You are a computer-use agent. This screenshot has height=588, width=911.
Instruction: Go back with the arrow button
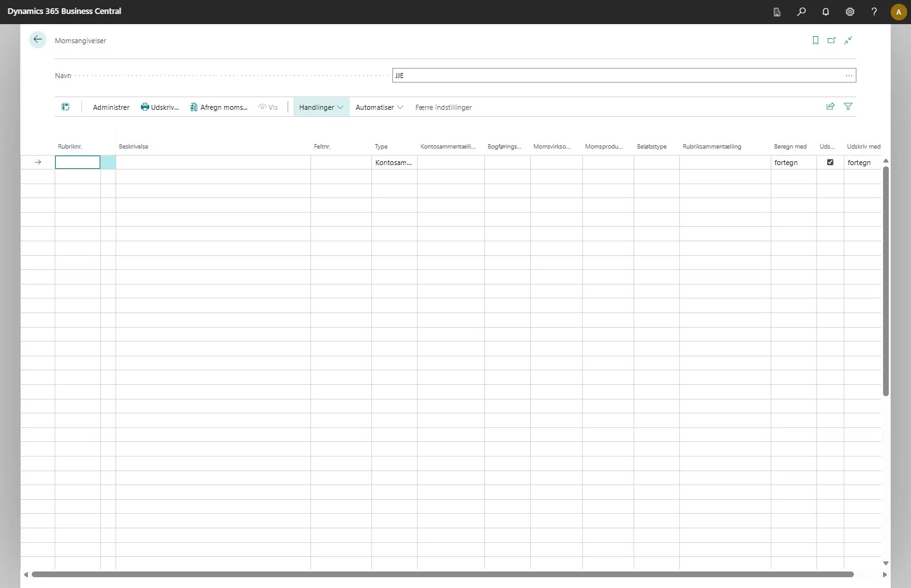tap(37, 39)
